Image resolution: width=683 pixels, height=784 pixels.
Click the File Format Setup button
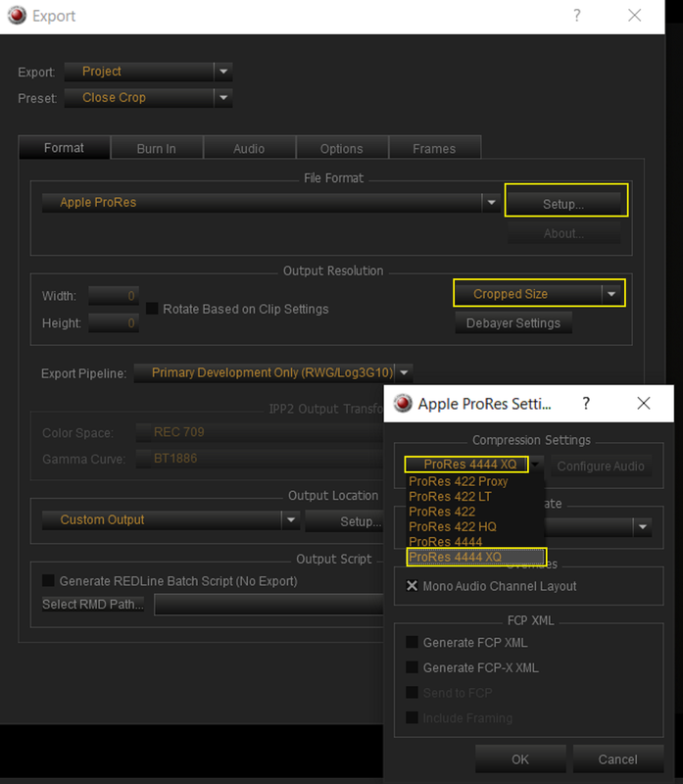(563, 204)
